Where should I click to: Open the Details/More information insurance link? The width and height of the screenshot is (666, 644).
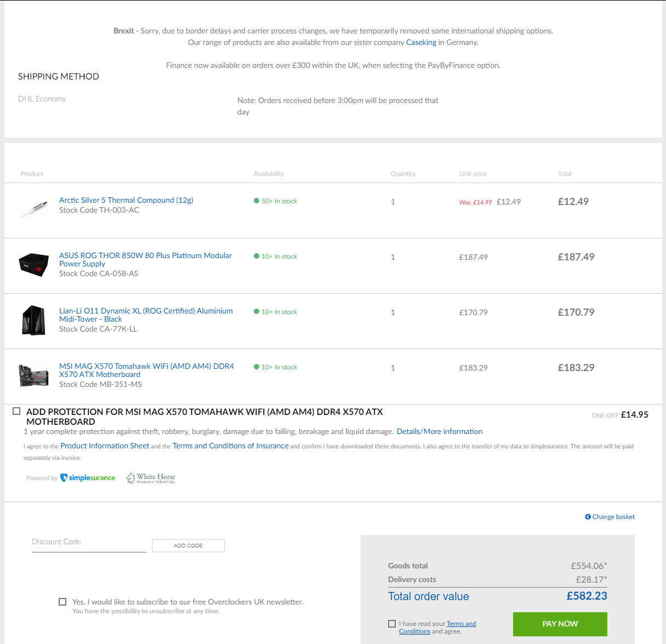point(439,431)
